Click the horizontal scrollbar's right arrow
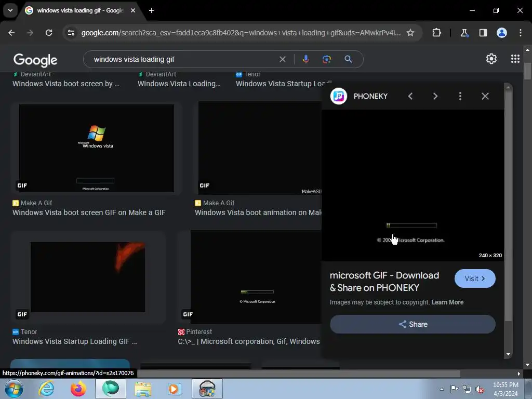532x399 pixels. [518, 374]
